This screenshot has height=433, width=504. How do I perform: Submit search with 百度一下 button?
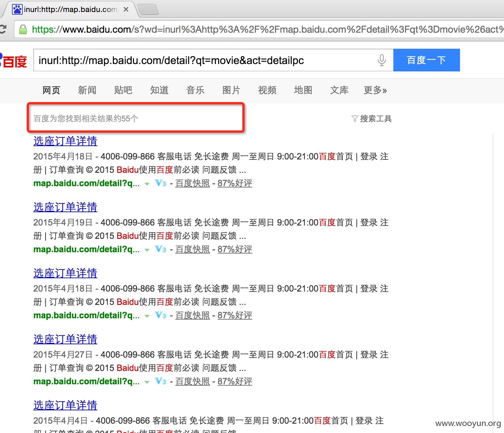426,60
